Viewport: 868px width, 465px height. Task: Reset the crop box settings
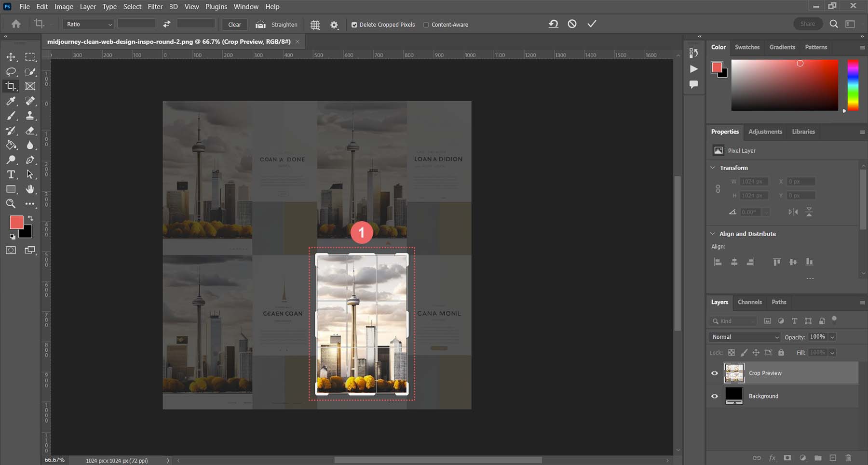(x=553, y=24)
